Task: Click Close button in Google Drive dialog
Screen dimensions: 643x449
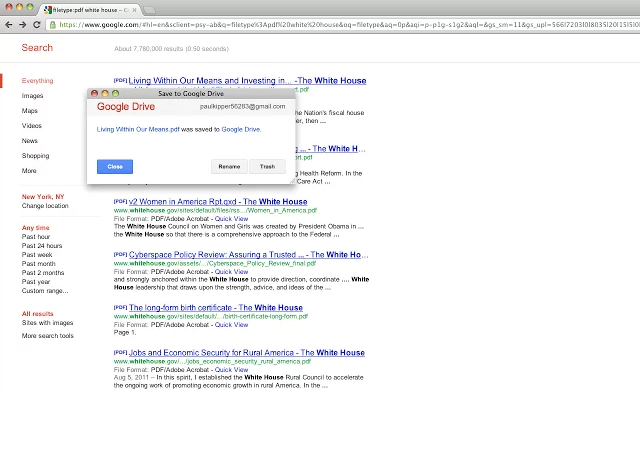Action: click(x=115, y=166)
